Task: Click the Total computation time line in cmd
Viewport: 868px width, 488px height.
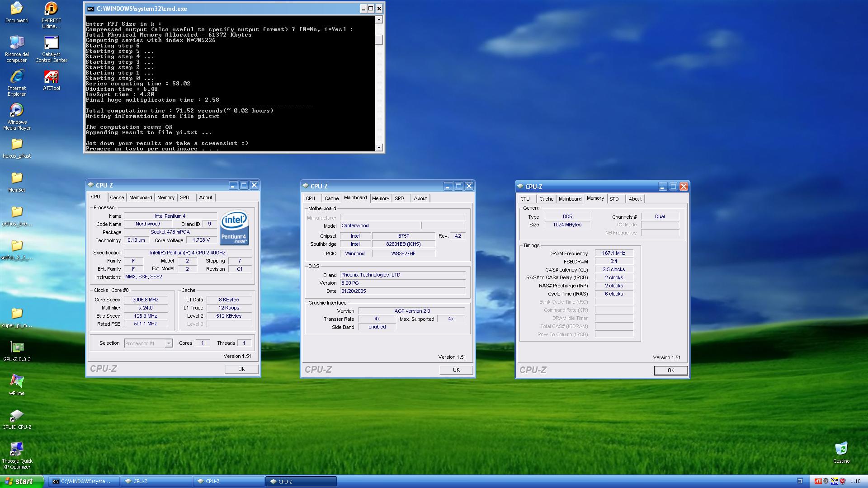Action: 179,111
